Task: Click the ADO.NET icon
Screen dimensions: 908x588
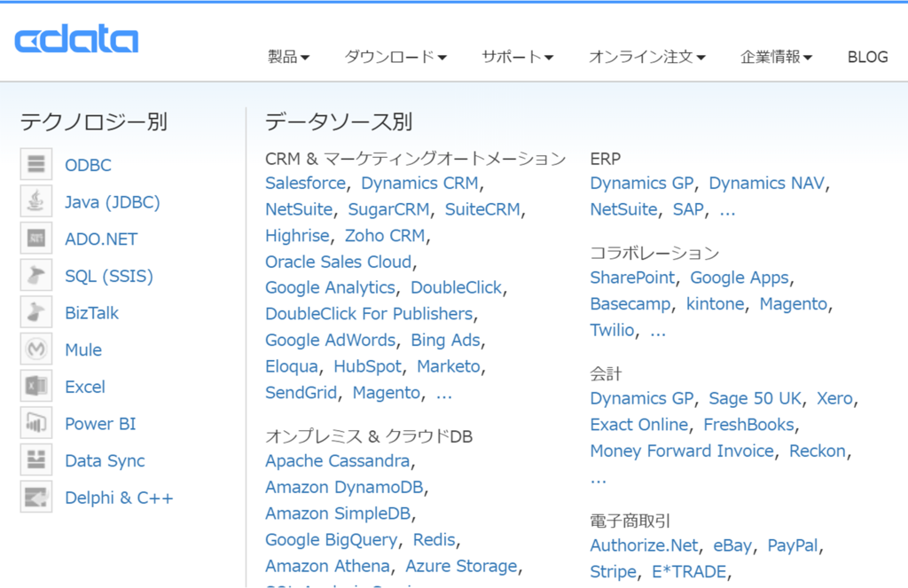Action: [35, 239]
